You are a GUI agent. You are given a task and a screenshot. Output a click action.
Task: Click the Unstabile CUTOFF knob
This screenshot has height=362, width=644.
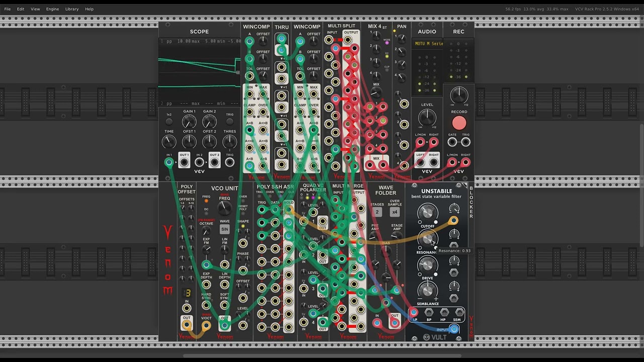pyautogui.click(x=427, y=213)
